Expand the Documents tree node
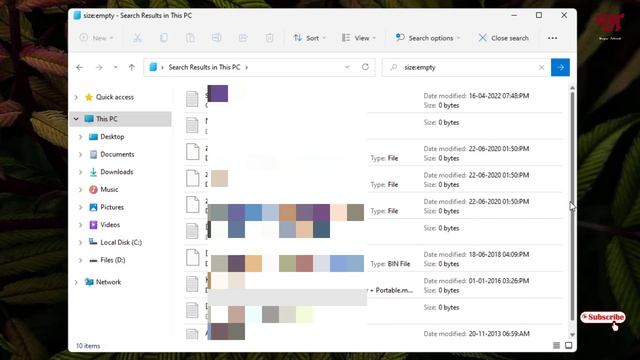Screen dimensions: 640x360 pos(80,154)
